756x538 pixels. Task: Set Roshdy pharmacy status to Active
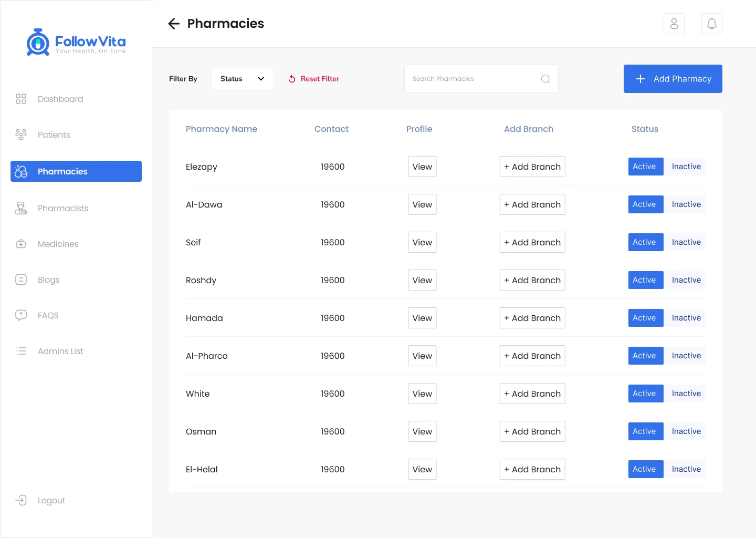click(x=645, y=280)
